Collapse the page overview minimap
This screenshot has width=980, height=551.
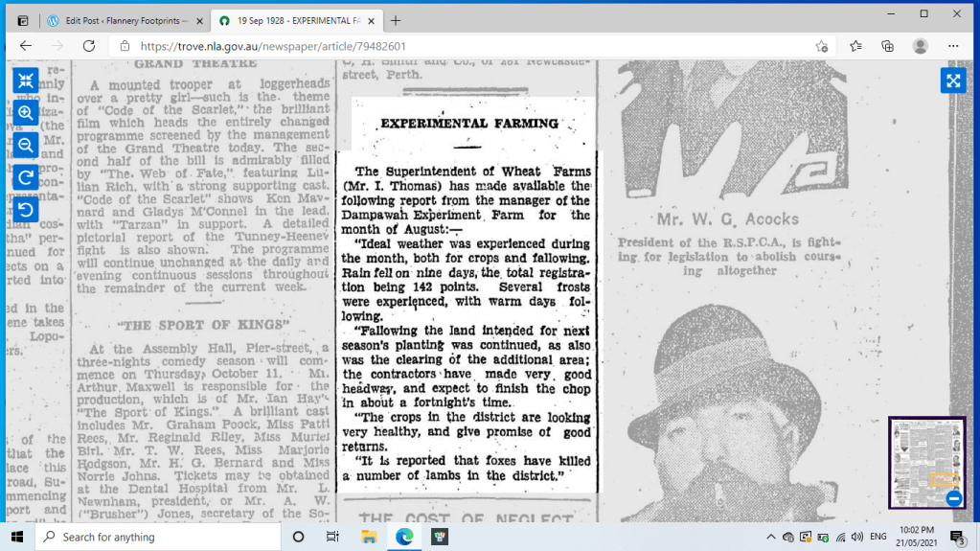953,498
